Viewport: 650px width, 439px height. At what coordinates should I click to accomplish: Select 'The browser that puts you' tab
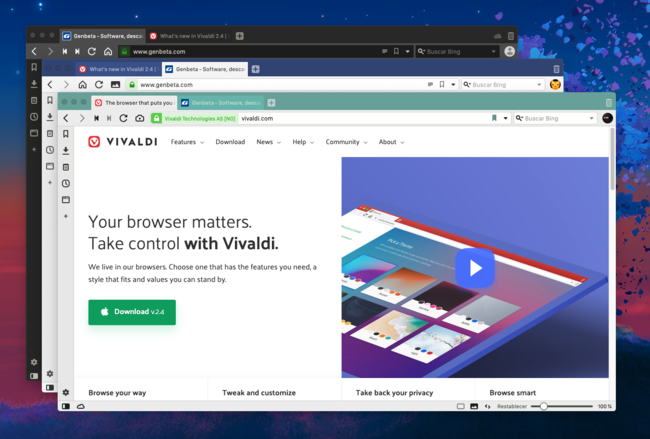tap(134, 103)
